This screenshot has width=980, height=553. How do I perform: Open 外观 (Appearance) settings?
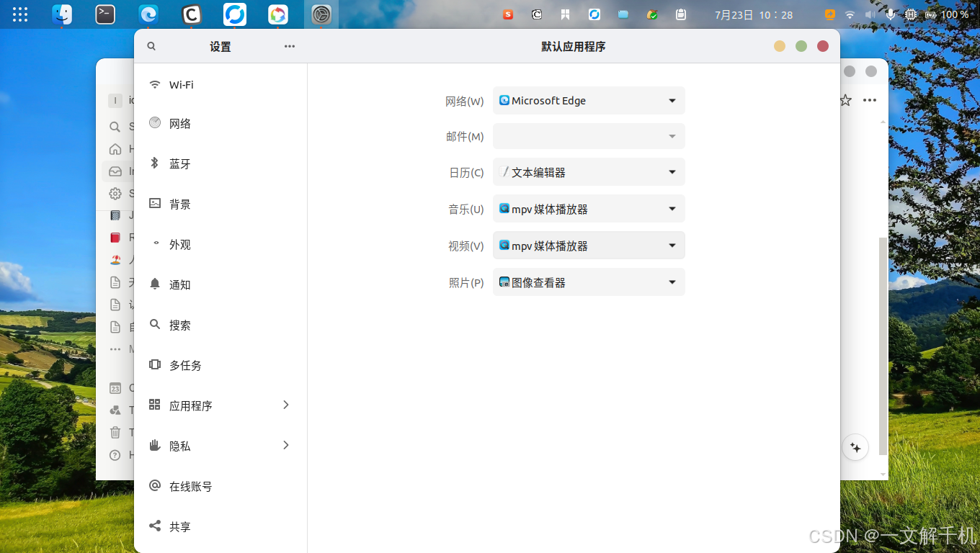point(179,244)
